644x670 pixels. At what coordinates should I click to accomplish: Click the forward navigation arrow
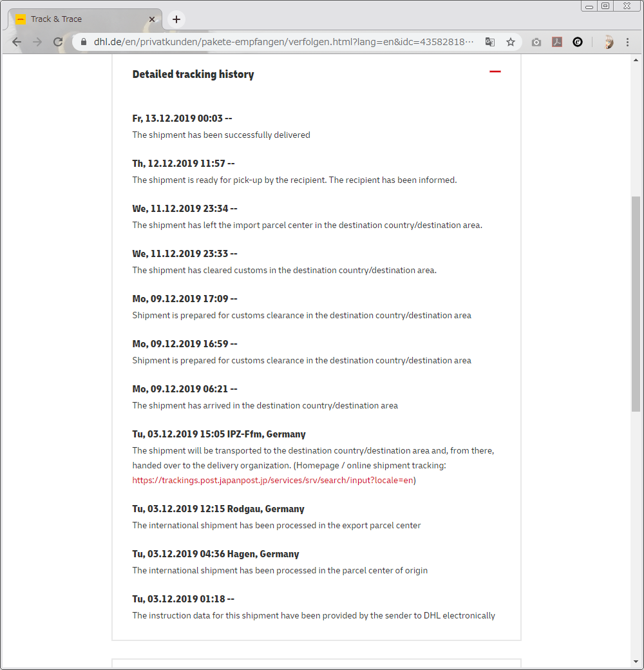[x=37, y=42]
